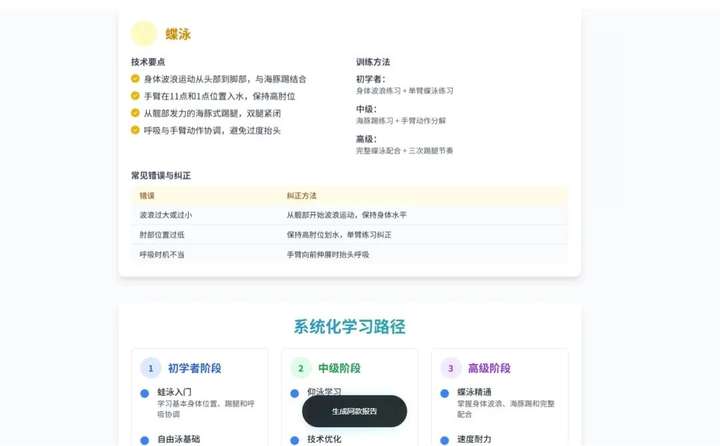
Task: Click the number 2 badge for 中级阶段
Action: [301, 368]
